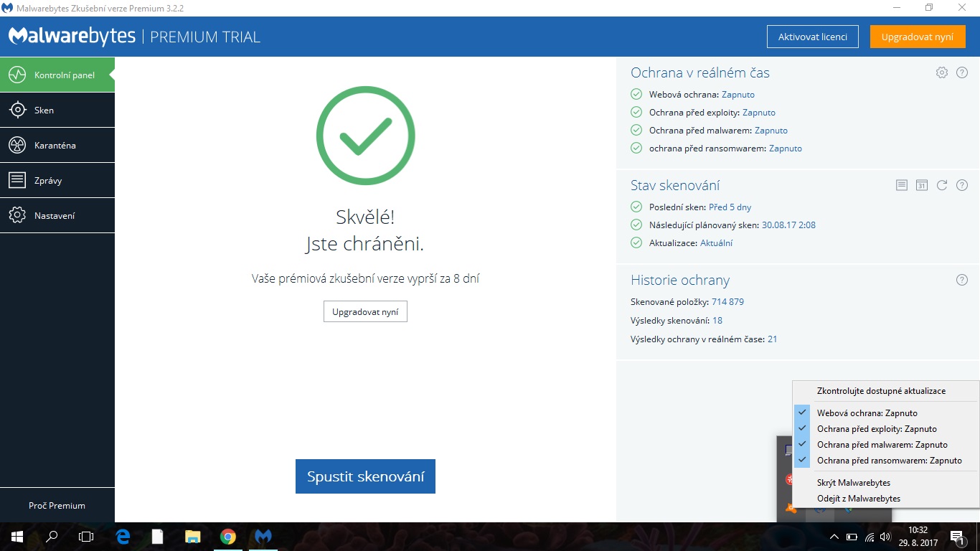Expand hidden system tray icons chevron
980x551 pixels.
tap(834, 537)
